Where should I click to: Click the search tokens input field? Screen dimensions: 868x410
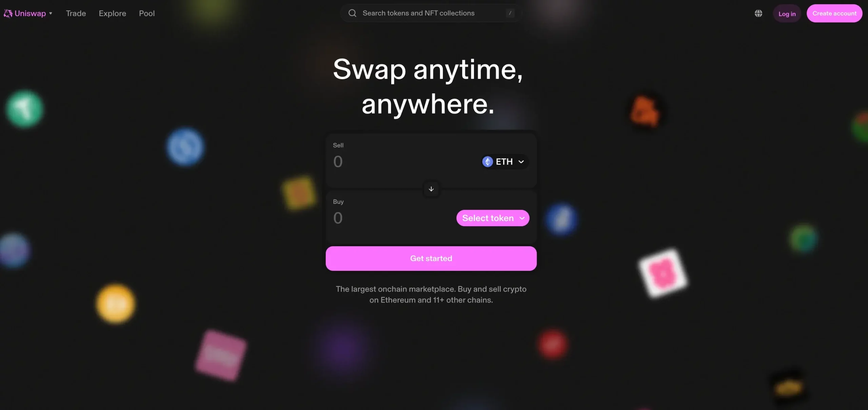click(429, 13)
